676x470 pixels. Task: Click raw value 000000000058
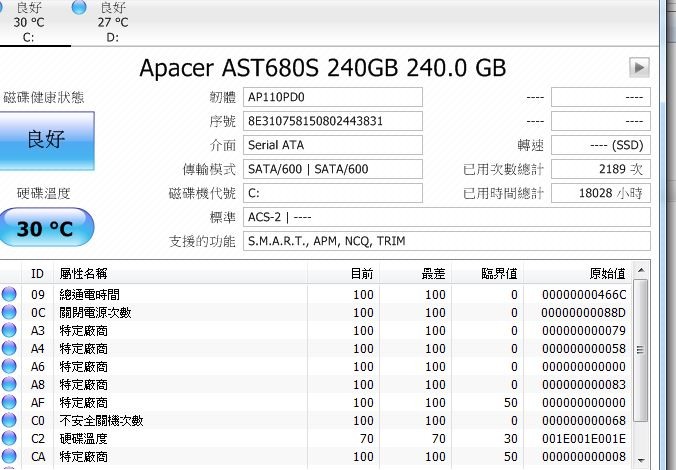584,348
